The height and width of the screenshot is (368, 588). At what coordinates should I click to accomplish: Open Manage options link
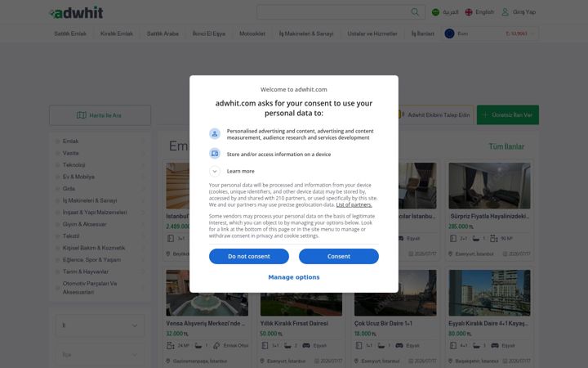[294, 277]
